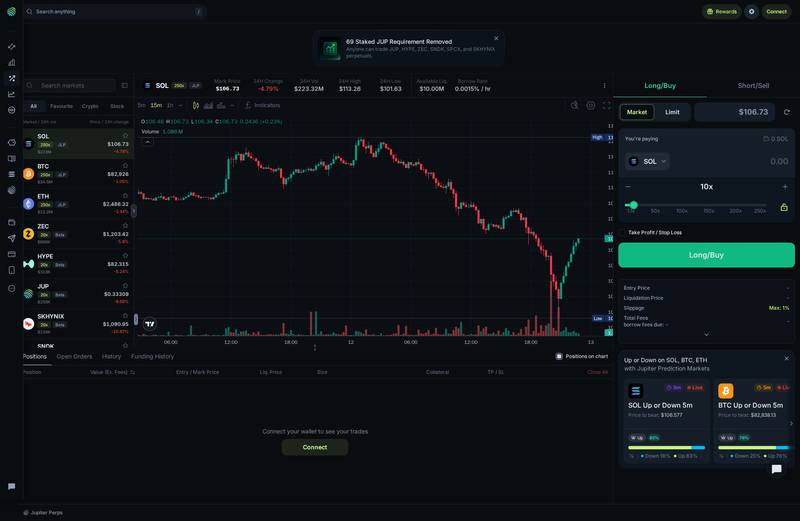800x521 pixels.
Task: Open chart Indicators button
Action: coord(263,105)
